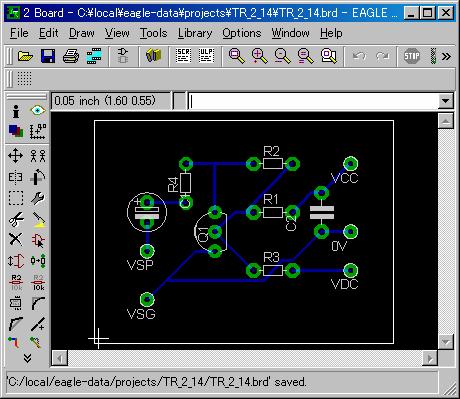Click the Zoom to fit button
Image resolution: width=460 pixels, height=399 pixels.
237,56
